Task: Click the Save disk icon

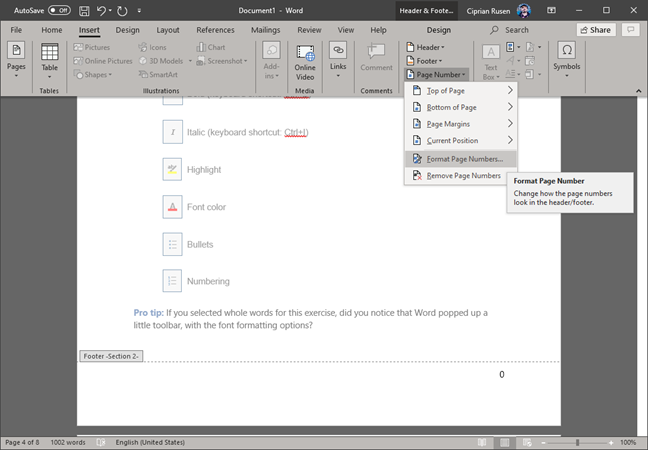Action: coord(84,11)
